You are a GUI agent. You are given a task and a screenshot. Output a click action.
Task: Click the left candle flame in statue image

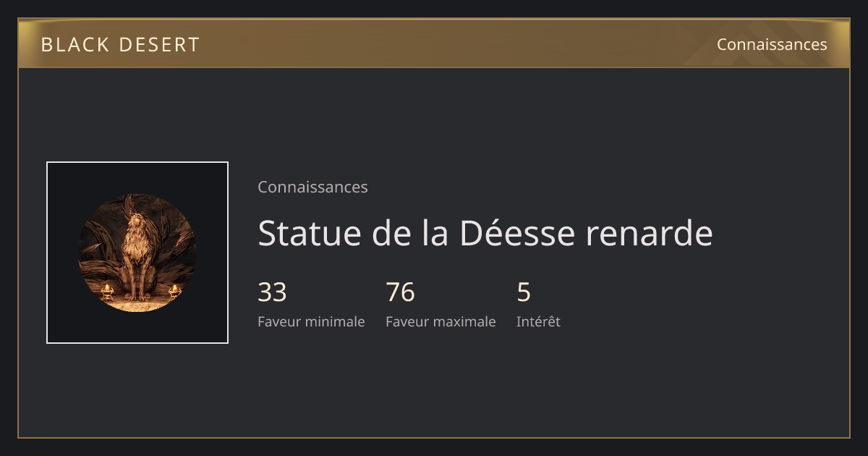[x=107, y=289]
